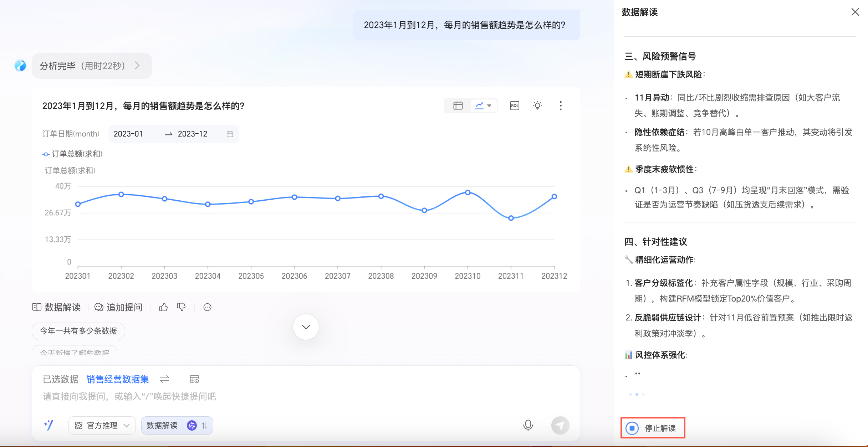Click the 2023-01 start date field
Viewport: 868px width, 447px height.
pos(128,134)
